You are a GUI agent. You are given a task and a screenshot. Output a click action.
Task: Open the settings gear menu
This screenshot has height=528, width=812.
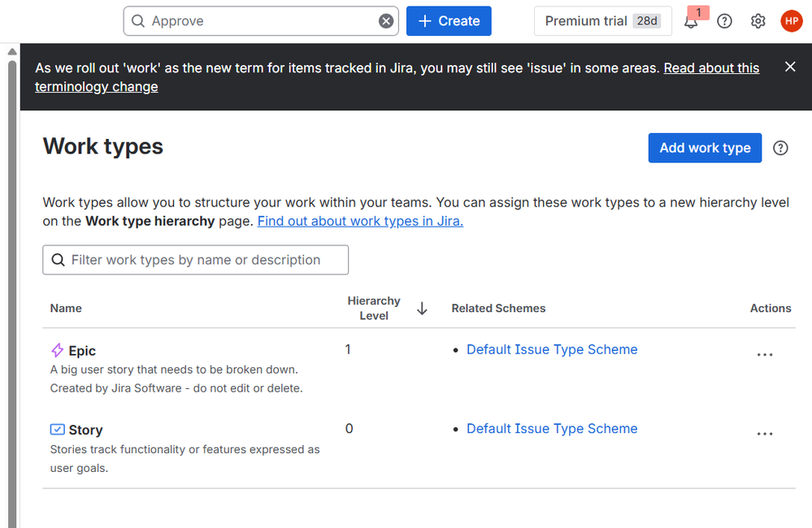pyautogui.click(x=758, y=21)
